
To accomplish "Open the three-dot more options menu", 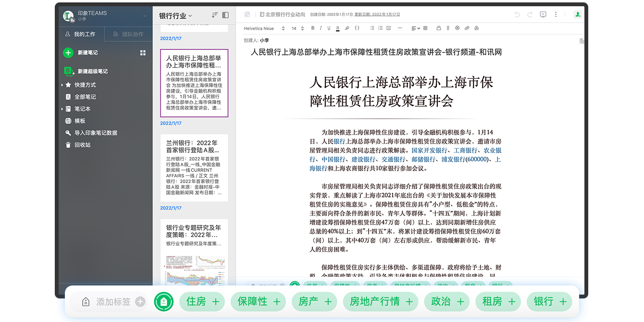I will click(x=556, y=14).
